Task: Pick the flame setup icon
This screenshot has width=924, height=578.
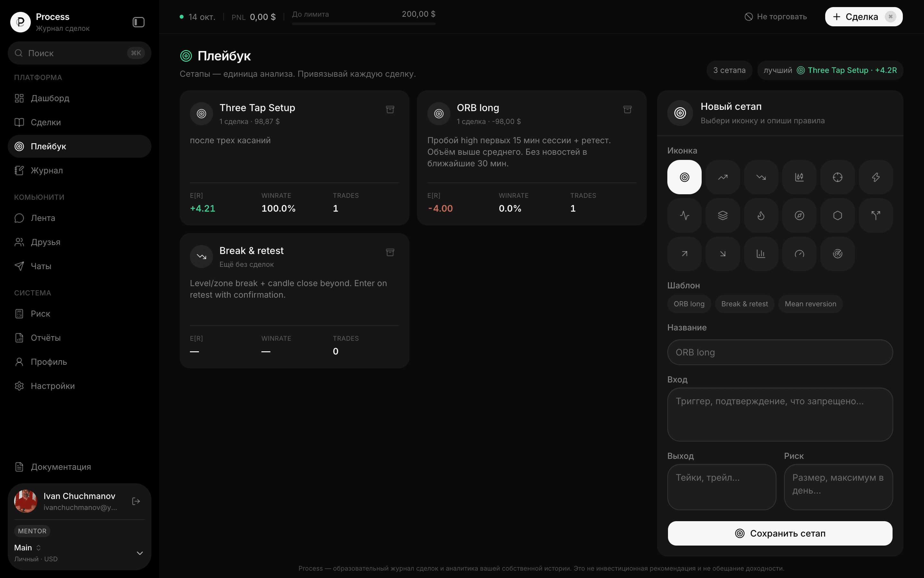Action: click(x=761, y=215)
